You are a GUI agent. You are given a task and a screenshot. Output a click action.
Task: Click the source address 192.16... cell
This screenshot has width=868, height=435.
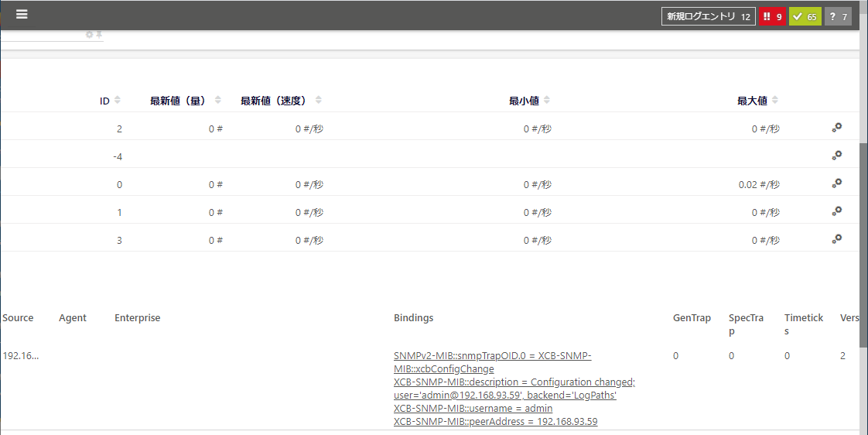coord(20,356)
